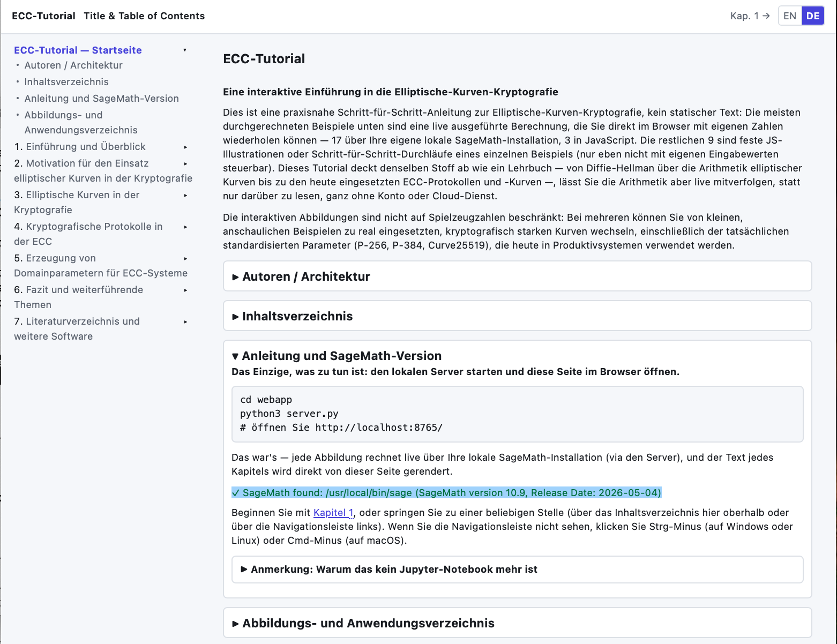The width and height of the screenshot is (837, 644).
Task: Go to next chapter via Kap. 1 arrow
Action: click(x=750, y=16)
